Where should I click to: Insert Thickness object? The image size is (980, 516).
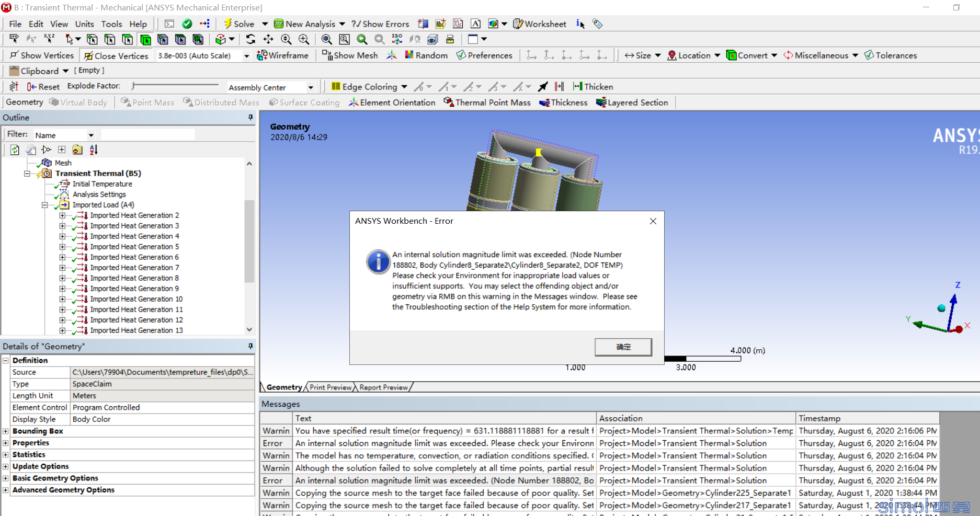[x=563, y=102]
